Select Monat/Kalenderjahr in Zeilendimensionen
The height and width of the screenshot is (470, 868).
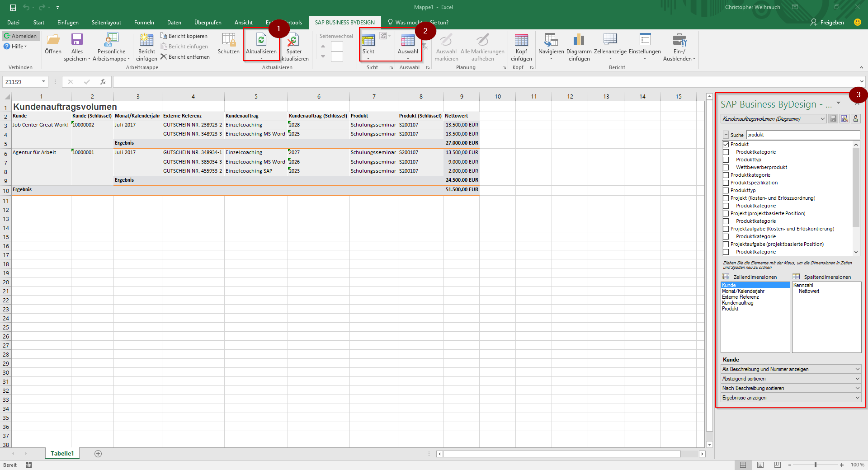tap(743, 291)
